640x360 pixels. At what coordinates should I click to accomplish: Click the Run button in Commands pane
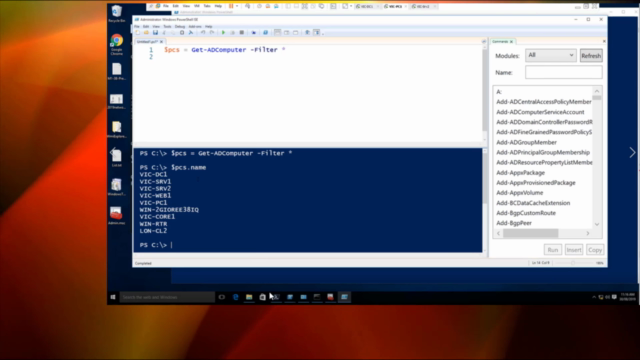coord(553,250)
